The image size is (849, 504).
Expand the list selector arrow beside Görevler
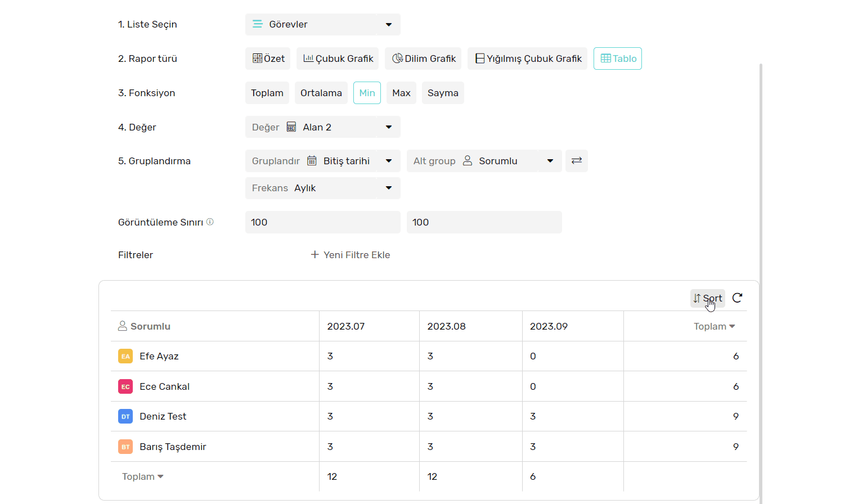pos(389,24)
